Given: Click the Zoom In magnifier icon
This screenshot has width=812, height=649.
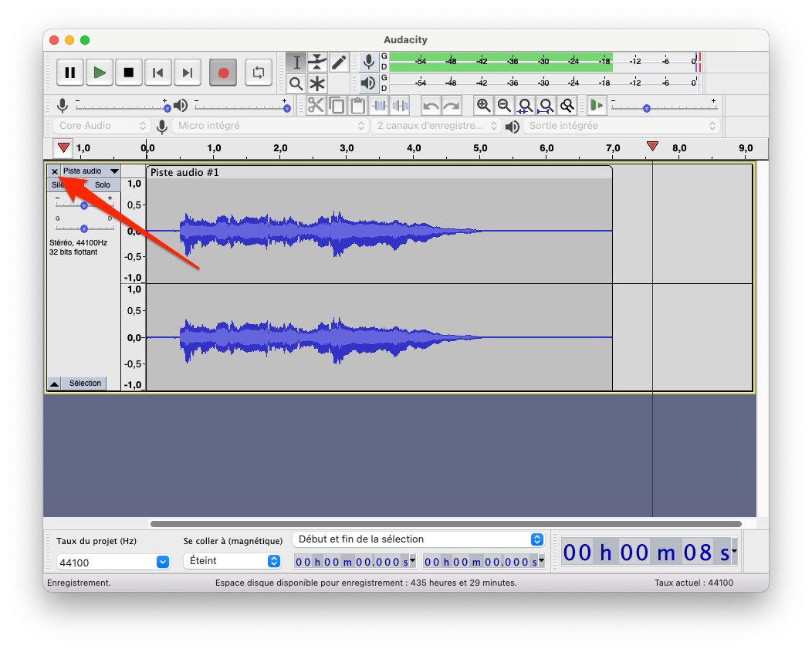Looking at the screenshot, I should 484,106.
